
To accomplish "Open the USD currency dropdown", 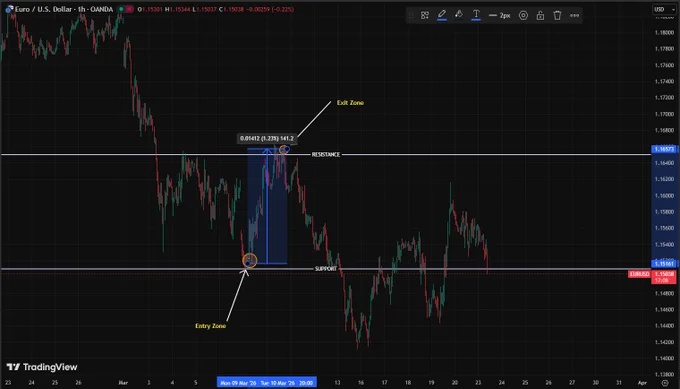I will pyautogui.click(x=664, y=9).
